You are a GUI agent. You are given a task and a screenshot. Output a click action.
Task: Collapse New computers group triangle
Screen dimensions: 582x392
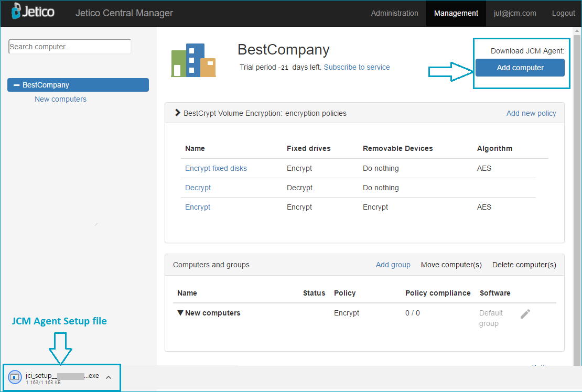(x=180, y=313)
